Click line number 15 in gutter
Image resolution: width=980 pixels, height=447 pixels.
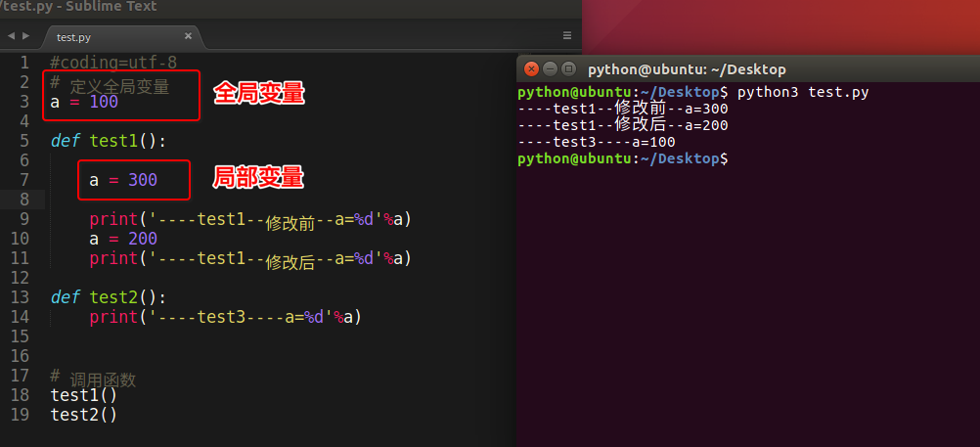[20, 336]
